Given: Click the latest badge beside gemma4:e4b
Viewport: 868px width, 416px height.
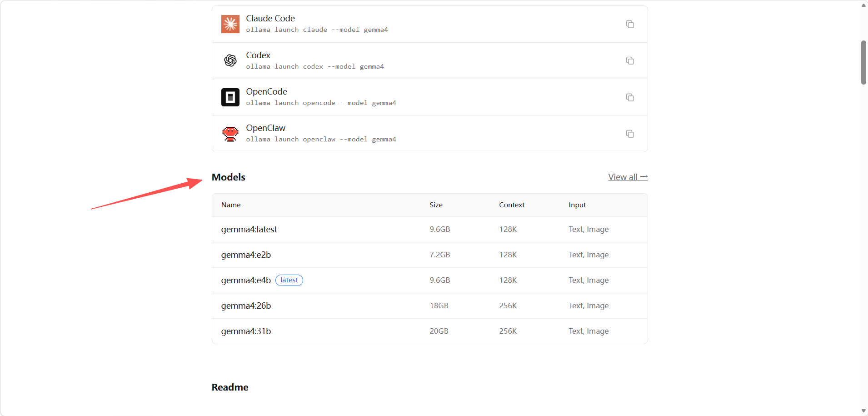Looking at the screenshot, I should click(289, 280).
